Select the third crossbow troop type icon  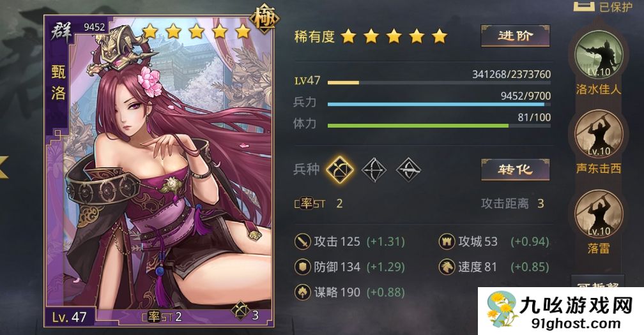[409, 169]
